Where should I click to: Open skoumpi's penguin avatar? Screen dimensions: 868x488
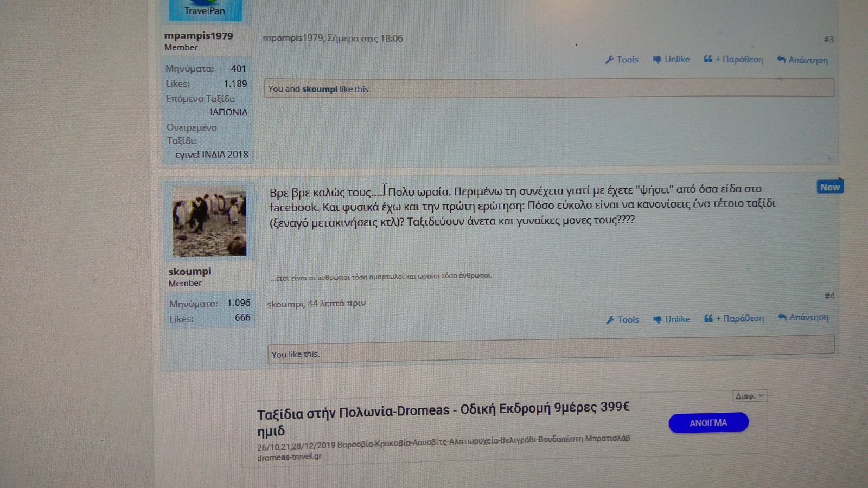[209, 221]
